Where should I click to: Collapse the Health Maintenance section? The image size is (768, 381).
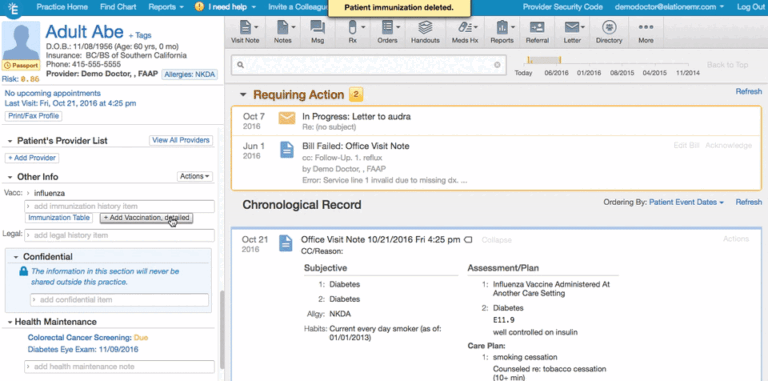10,322
